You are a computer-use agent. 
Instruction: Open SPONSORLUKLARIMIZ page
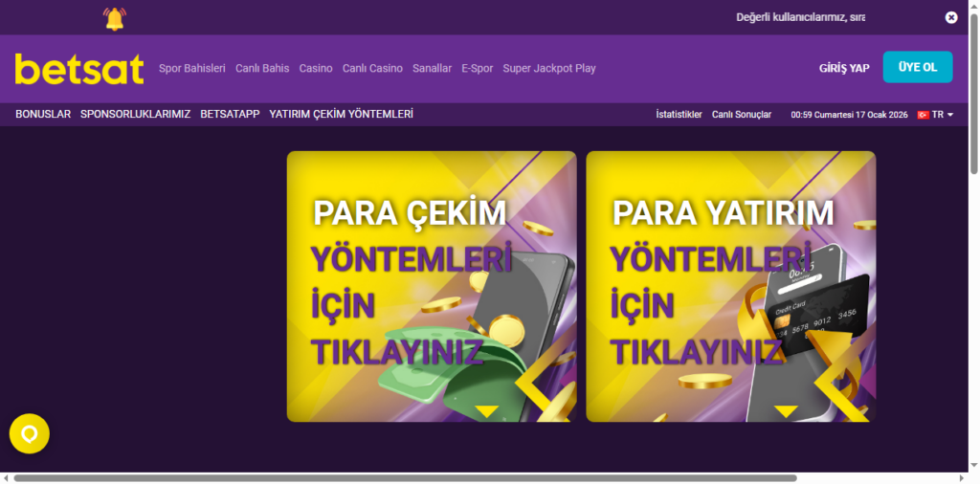pyautogui.click(x=136, y=114)
